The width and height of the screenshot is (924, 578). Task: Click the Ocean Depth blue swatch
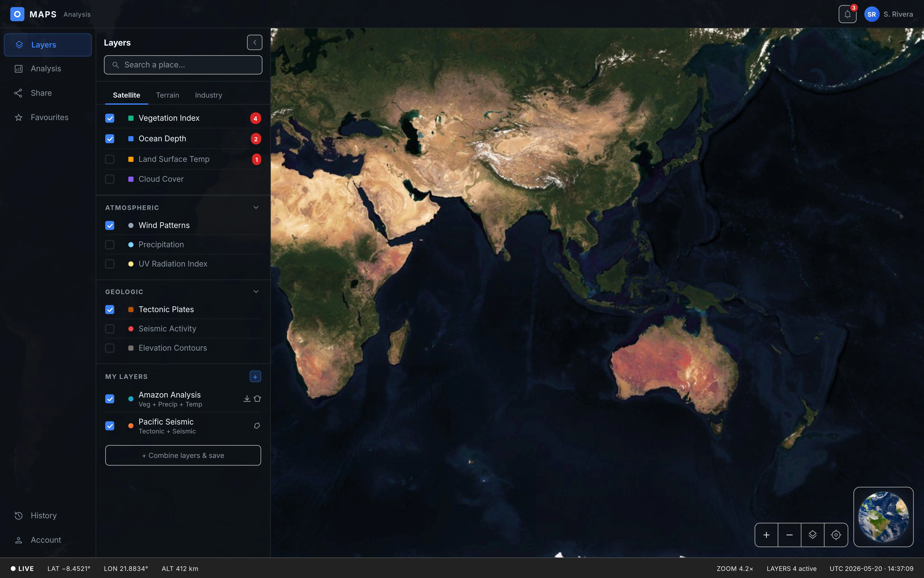click(131, 139)
